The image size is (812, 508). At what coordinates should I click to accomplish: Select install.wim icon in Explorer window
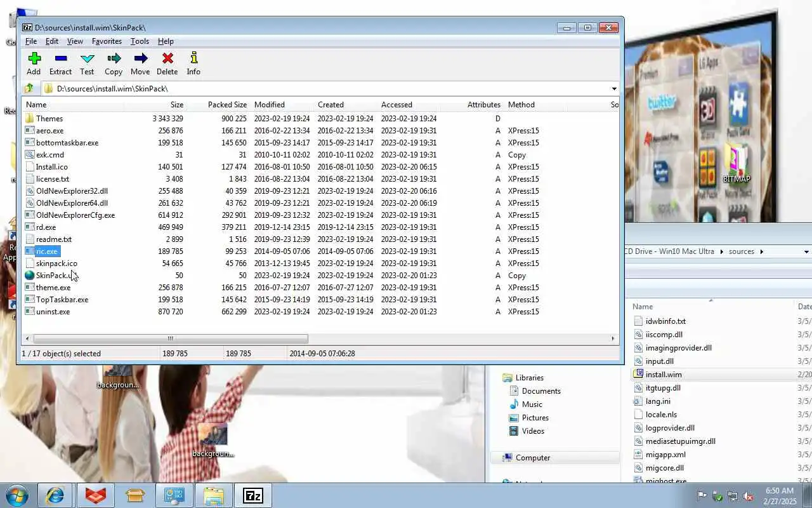click(x=639, y=374)
